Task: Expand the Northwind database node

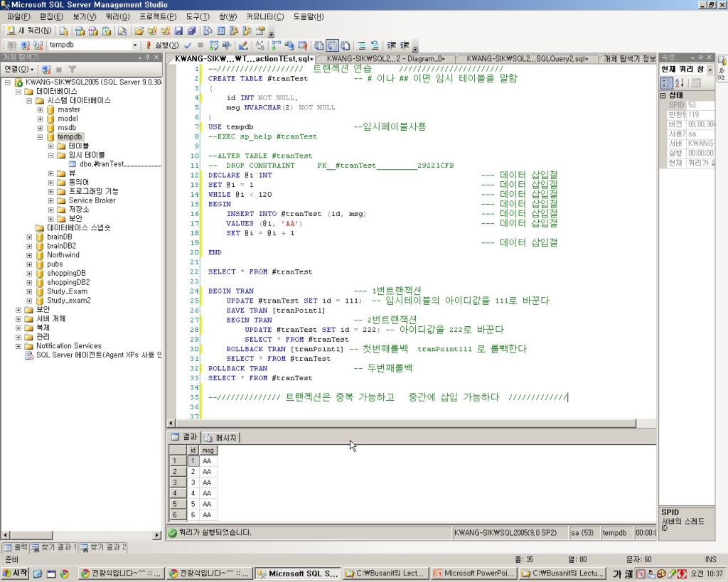Action: click(29, 255)
